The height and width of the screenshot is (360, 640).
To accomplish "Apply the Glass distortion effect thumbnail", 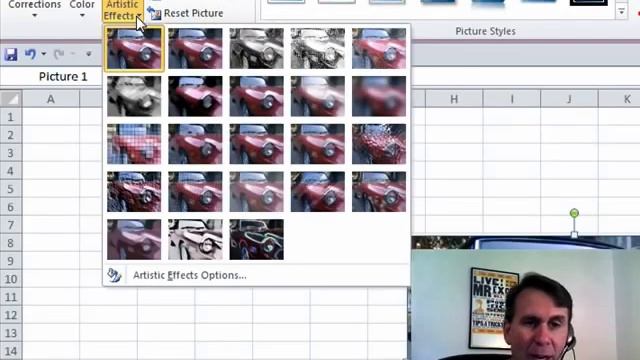I will (379, 144).
